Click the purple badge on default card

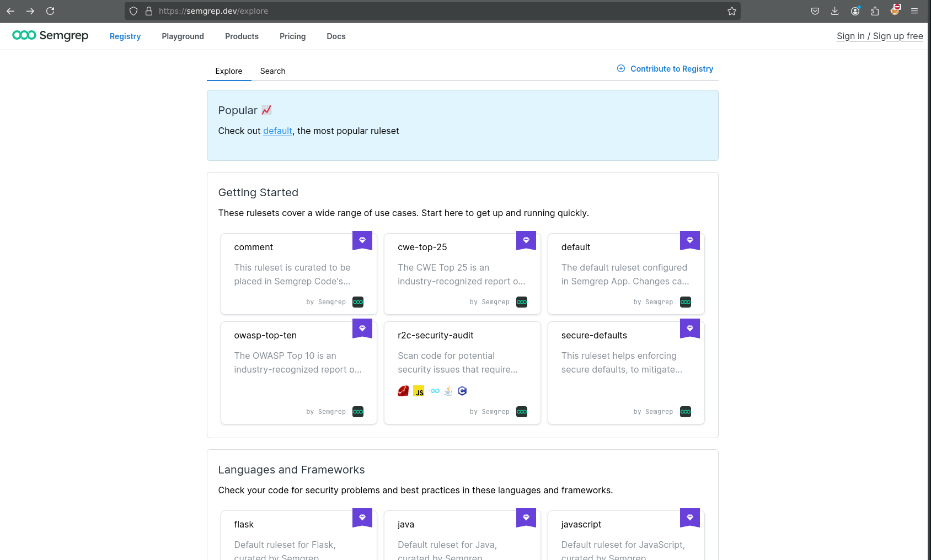(690, 240)
